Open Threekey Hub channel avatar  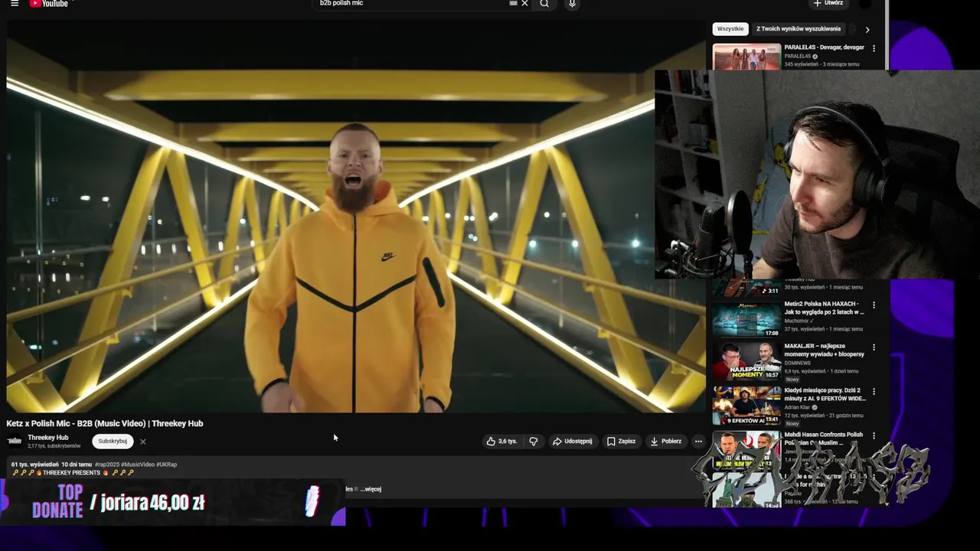coord(15,441)
